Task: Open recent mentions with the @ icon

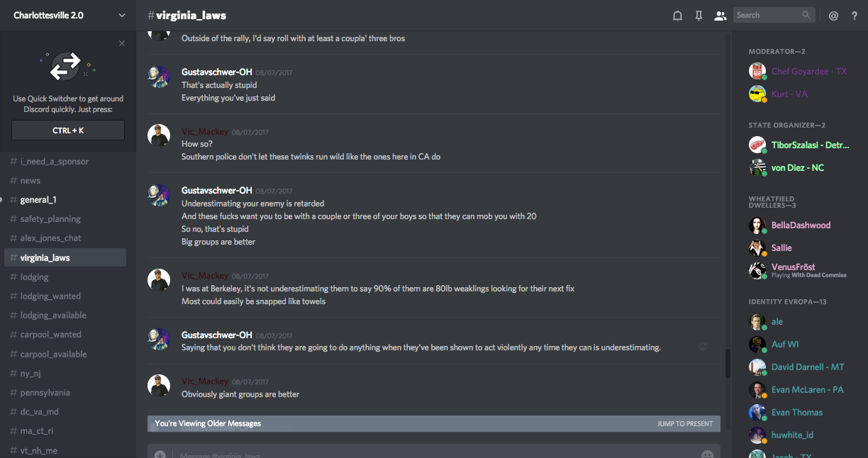Action: coord(833,16)
